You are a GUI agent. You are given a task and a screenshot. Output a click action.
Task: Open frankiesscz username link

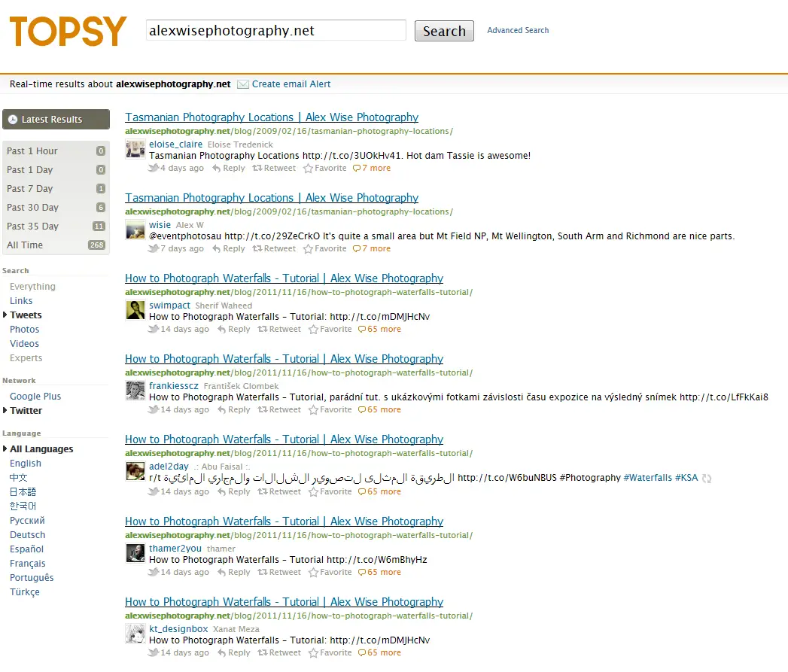[x=173, y=386]
